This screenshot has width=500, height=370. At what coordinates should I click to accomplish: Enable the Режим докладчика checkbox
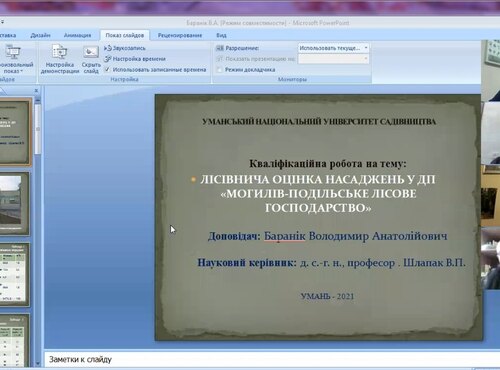pyautogui.click(x=219, y=70)
